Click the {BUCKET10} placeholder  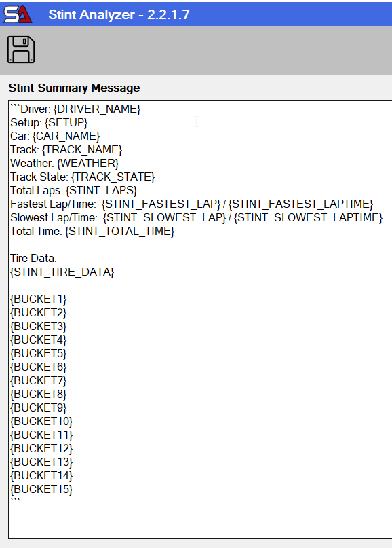pos(39,421)
